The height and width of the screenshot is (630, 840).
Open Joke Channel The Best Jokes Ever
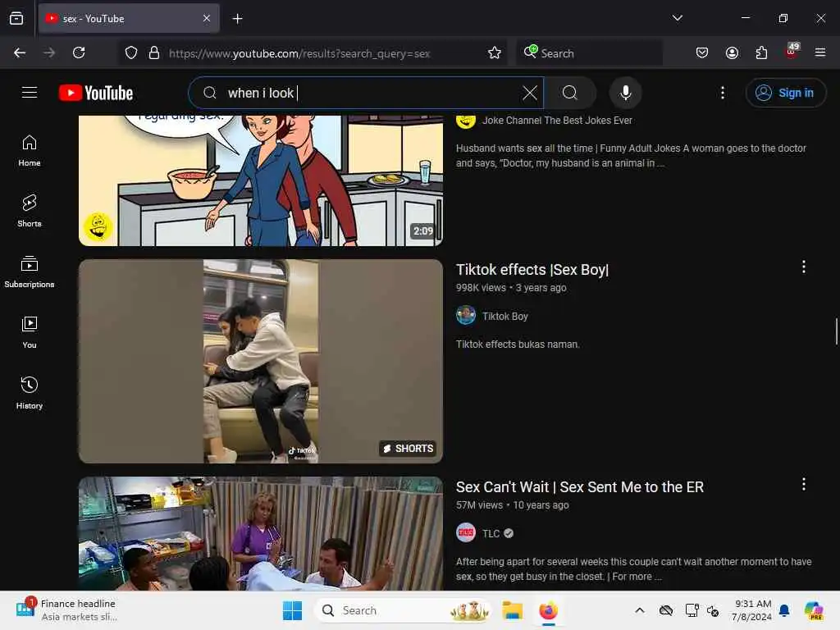coord(557,121)
